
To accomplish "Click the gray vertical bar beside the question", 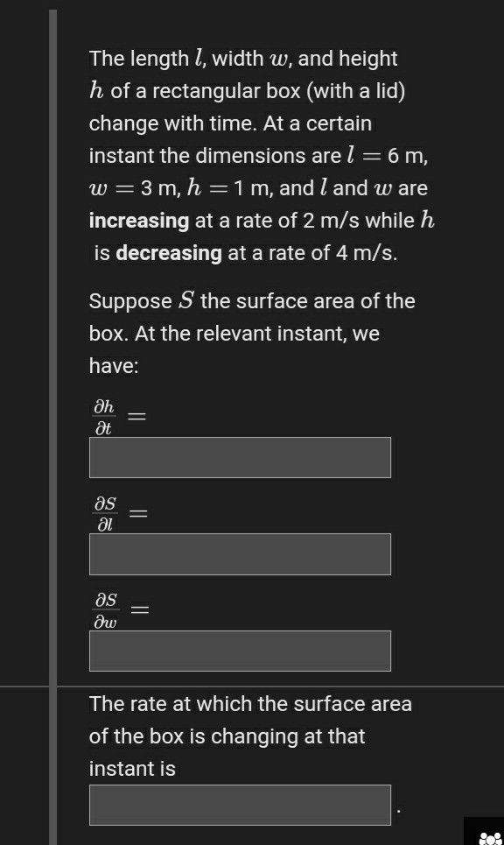I will 52,426.
